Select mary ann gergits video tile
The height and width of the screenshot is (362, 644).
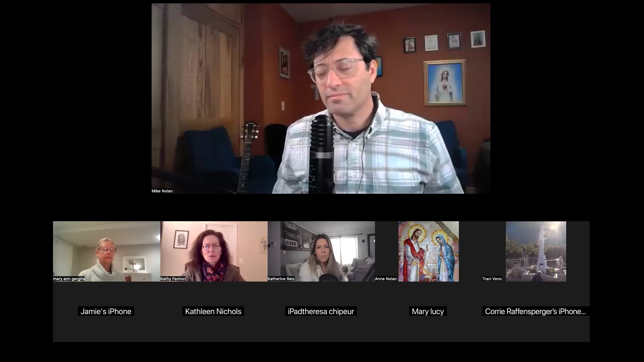tap(106, 251)
